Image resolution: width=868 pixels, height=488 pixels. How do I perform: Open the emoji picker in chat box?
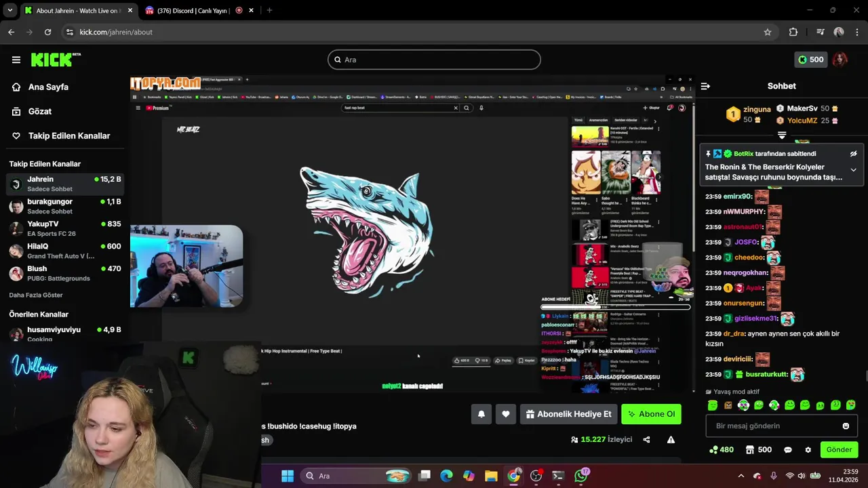[x=846, y=426]
